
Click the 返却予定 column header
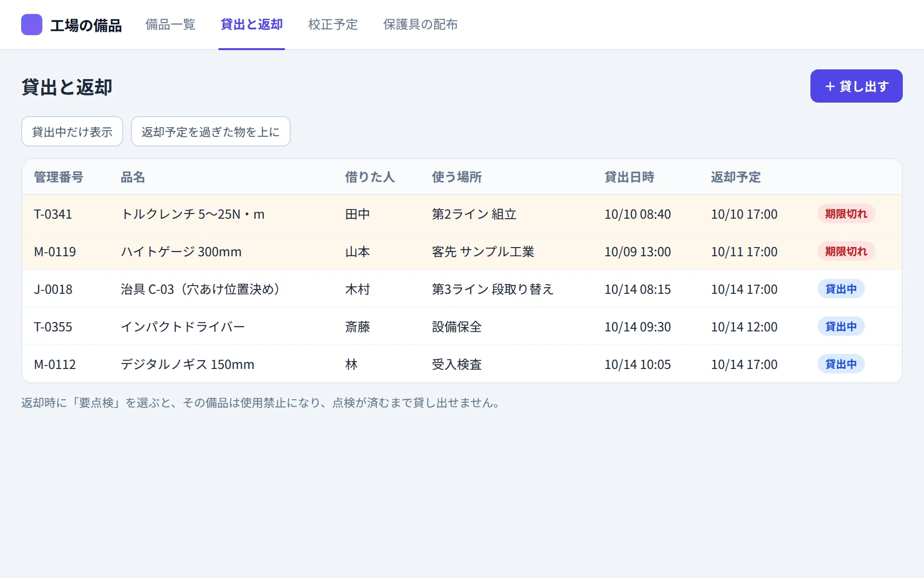(x=736, y=177)
